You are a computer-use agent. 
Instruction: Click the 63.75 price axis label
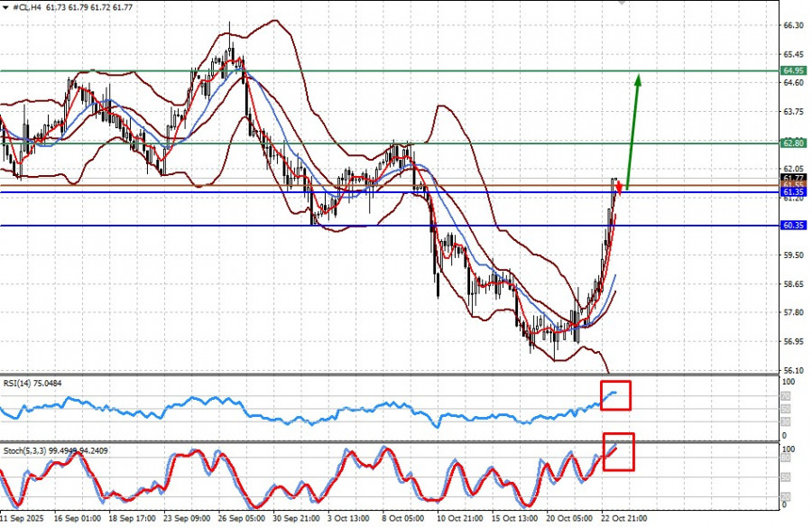pyautogui.click(x=794, y=112)
